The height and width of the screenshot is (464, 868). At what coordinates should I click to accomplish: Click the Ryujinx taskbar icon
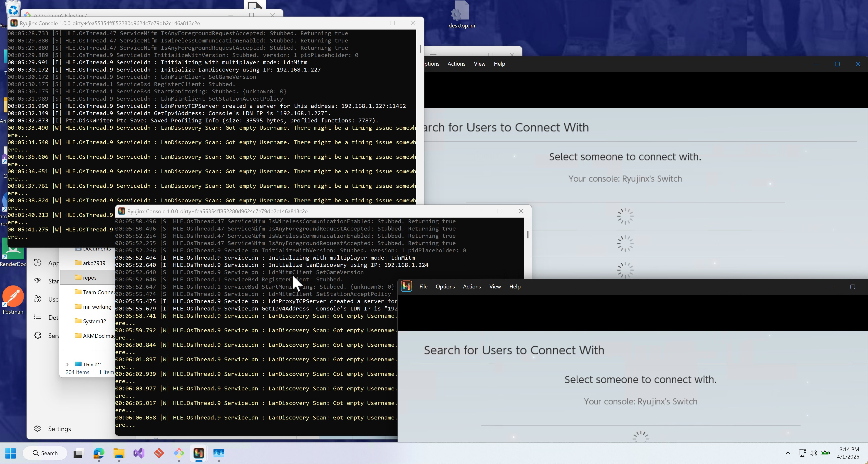[x=199, y=453]
